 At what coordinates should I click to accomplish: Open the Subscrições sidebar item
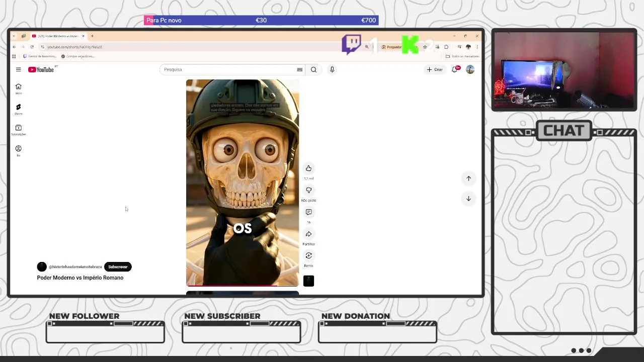18,130
